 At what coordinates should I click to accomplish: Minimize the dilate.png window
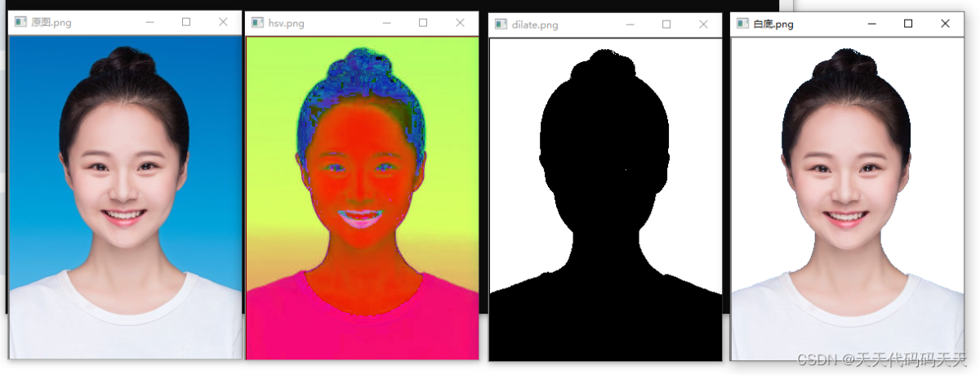(630, 25)
